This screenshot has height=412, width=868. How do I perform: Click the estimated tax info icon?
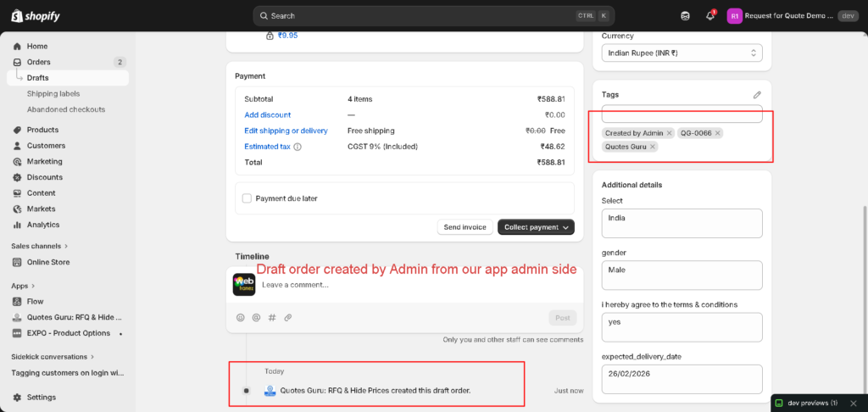pyautogui.click(x=298, y=147)
